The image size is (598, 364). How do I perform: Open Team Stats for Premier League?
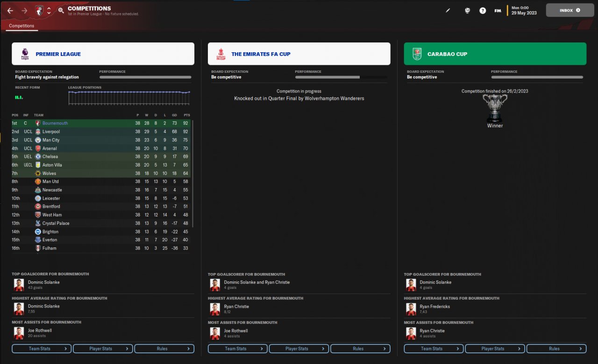(42, 349)
